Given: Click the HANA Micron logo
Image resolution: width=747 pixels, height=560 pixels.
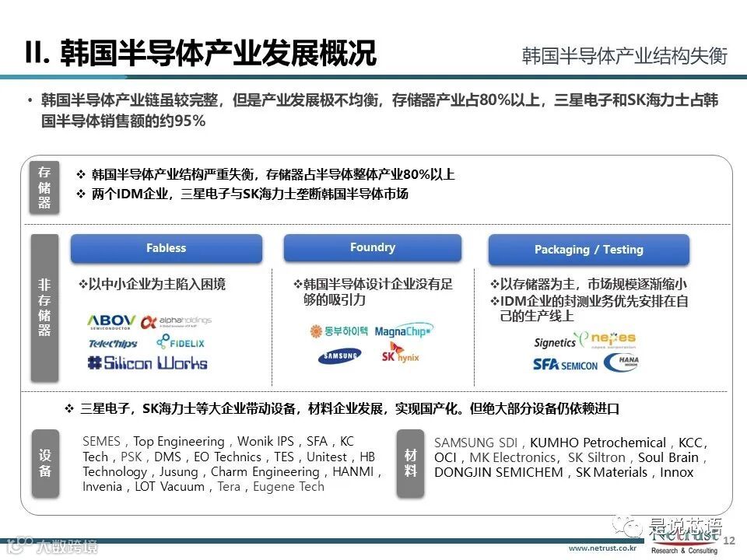Looking at the screenshot, I should coord(621,362).
